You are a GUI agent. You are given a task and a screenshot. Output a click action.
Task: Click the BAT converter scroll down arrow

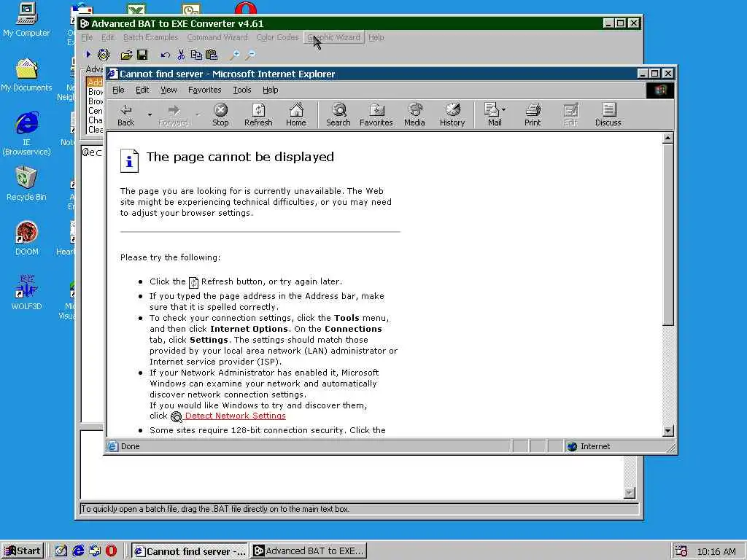pyautogui.click(x=630, y=493)
